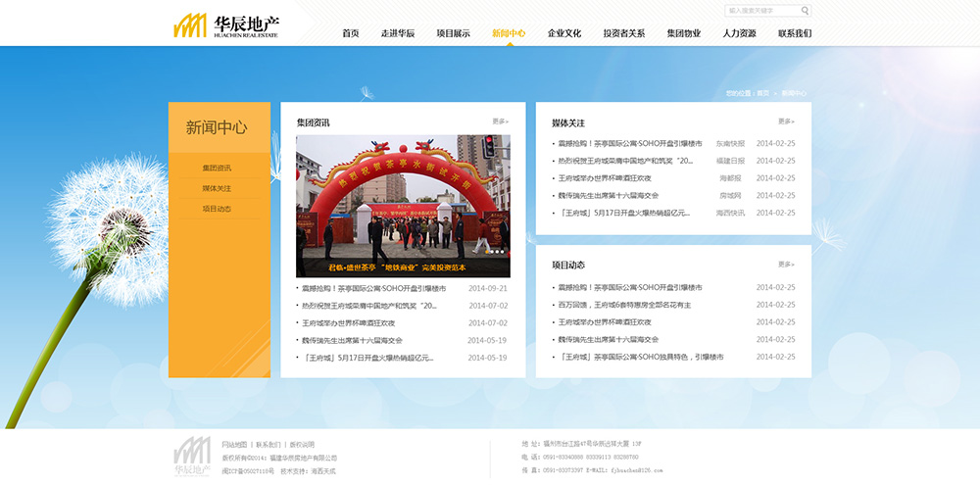Click the 华辰地产 header logo
Image resolution: width=980 pixels, height=485 pixels.
point(226,25)
